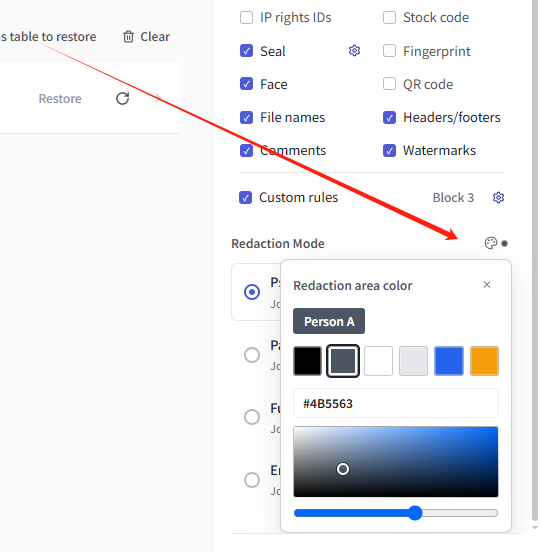
Task: Click the Restore refresh icon
Action: (x=123, y=99)
